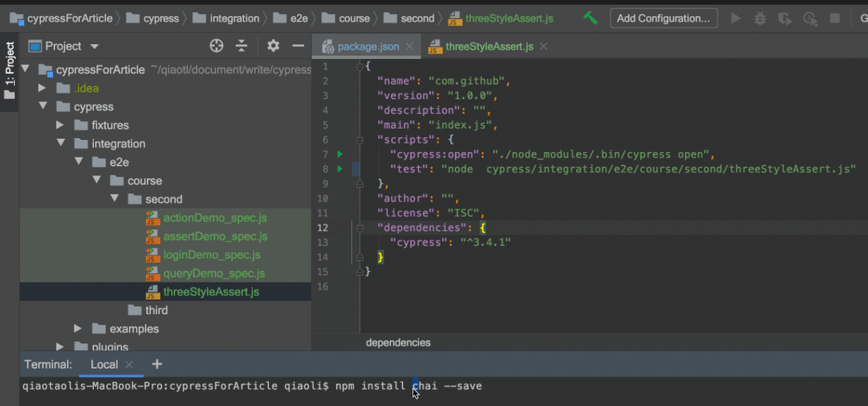This screenshot has height=406, width=868.
Task: Click threeStyleAssert.js breadcrumb in navigation bar
Action: (x=500, y=18)
